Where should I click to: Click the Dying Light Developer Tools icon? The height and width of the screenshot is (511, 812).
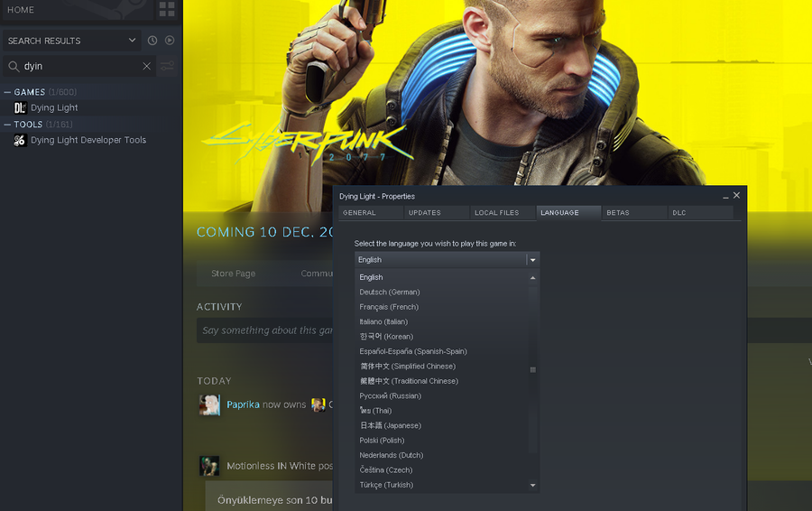(x=20, y=140)
